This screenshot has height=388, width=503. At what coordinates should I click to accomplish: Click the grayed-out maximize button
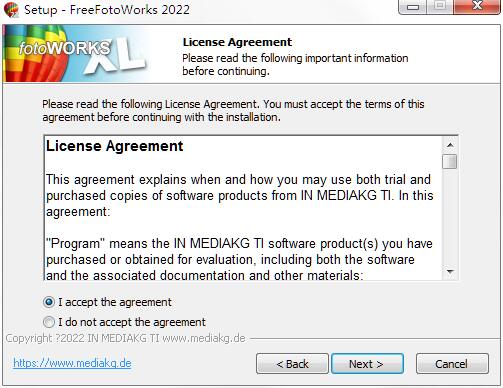pos(440,7)
